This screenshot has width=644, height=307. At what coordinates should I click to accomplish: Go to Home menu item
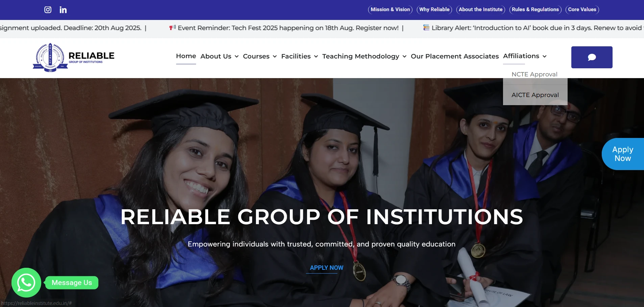[x=186, y=56]
